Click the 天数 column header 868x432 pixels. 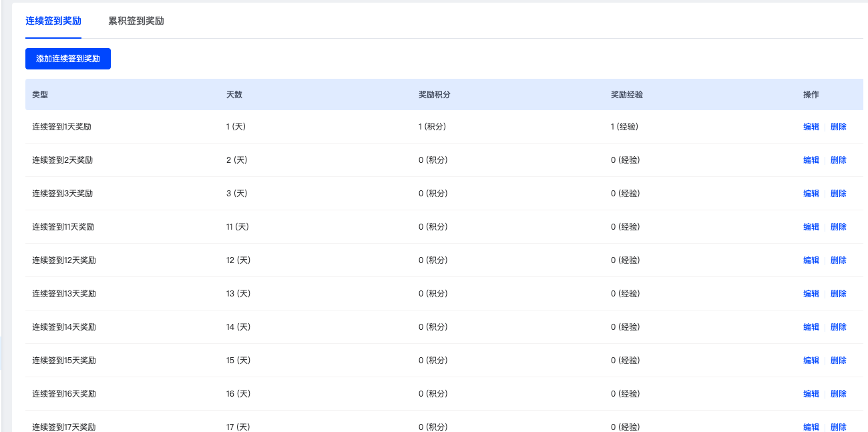(x=234, y=95)
